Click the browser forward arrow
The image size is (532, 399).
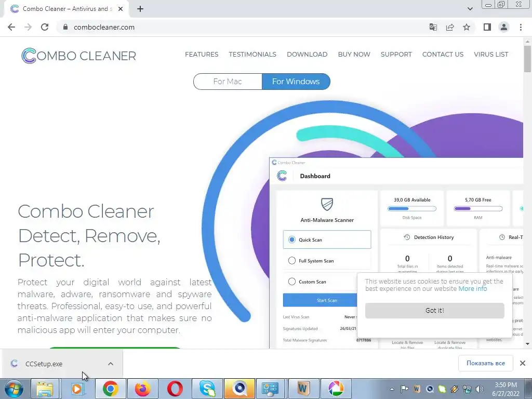28,27
